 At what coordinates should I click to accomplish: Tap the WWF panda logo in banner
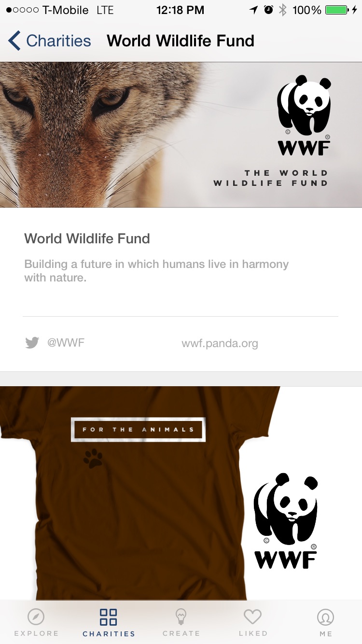304,115
